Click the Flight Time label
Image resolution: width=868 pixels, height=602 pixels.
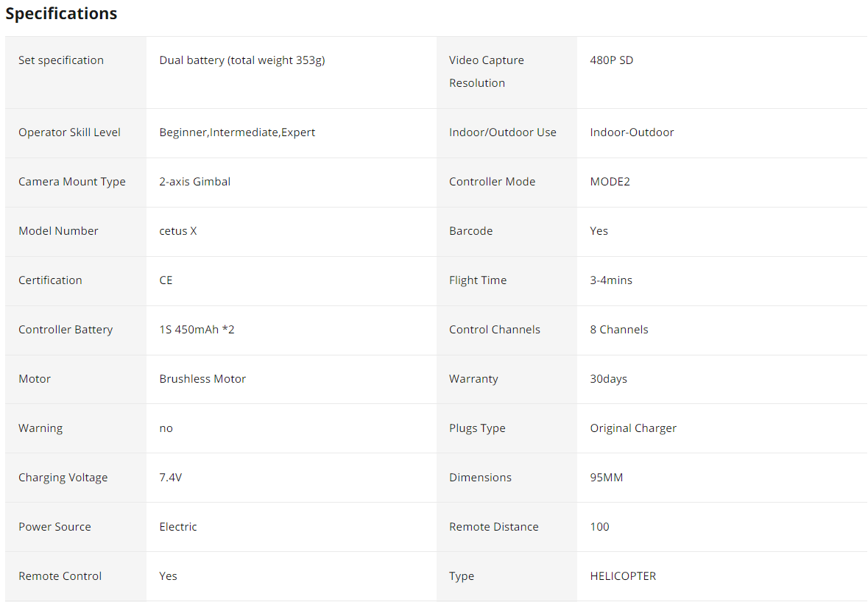478,280
